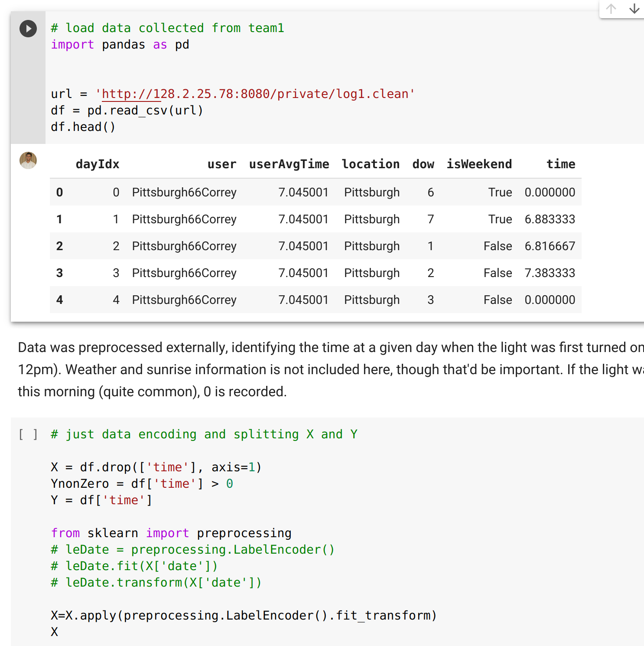Image resolution: width=644 pixels, height=646 pixels.
Task: Click the empty run brackets of the second cell
Action: 27,434
